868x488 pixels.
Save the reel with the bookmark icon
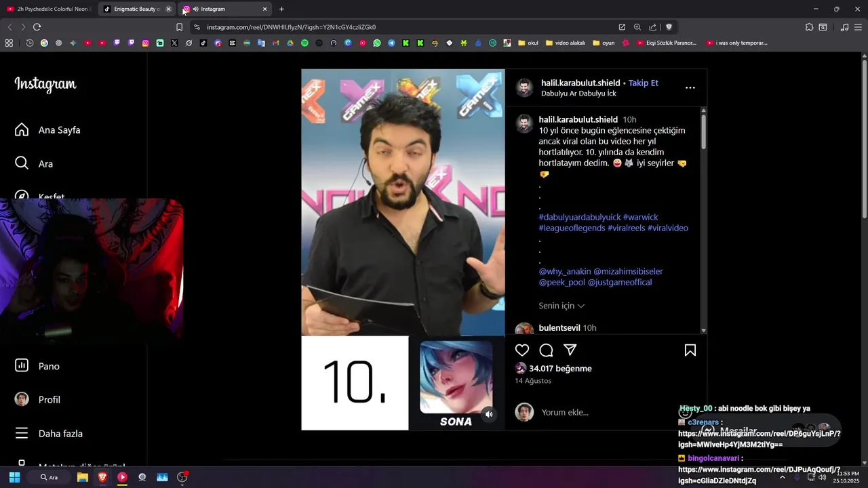pos(690,350)
